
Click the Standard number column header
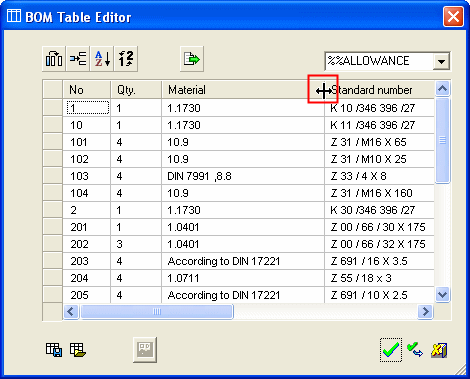[379, 90]
